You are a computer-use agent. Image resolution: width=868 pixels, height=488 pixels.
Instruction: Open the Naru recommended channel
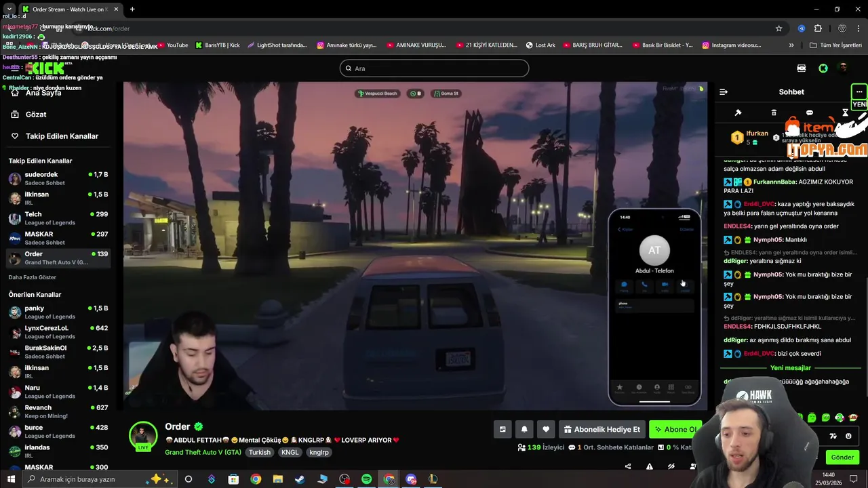point(58,392)
